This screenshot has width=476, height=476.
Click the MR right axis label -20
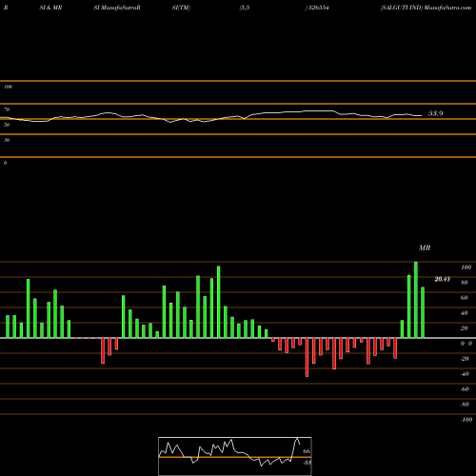(465, 359)
